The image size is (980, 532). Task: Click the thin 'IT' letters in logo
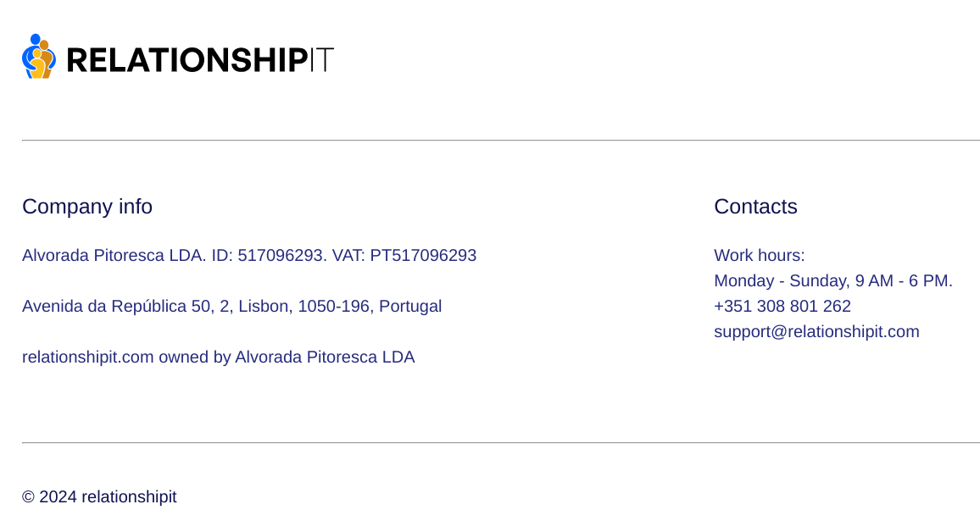pyautogui.click(x=322, y=60)
